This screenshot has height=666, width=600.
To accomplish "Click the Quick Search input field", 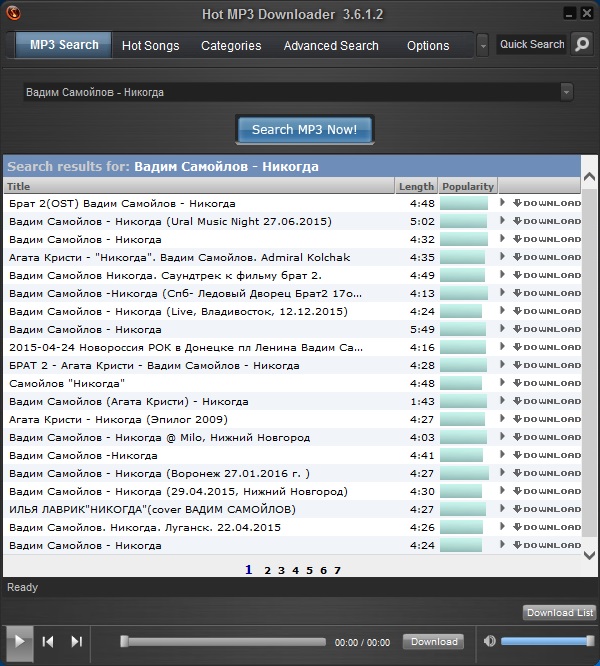I will pos(532,44).
